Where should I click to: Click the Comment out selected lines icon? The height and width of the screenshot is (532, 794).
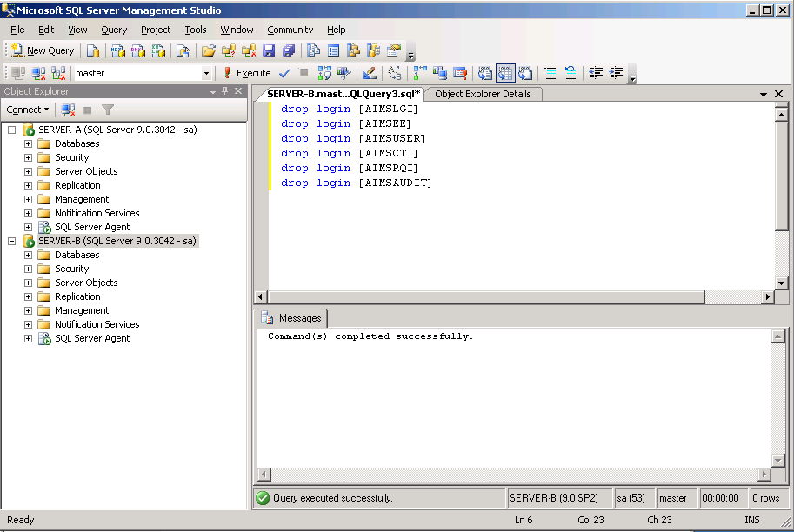click(550, 73)
